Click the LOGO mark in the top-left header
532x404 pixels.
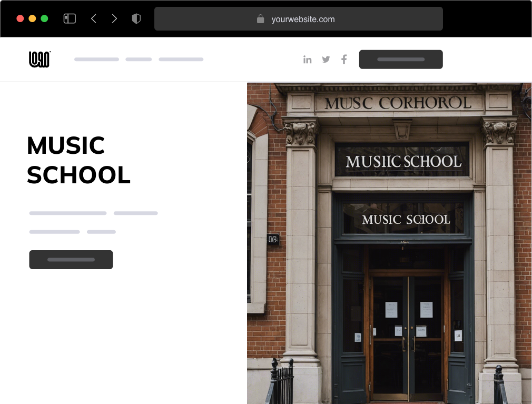(39, 59)
